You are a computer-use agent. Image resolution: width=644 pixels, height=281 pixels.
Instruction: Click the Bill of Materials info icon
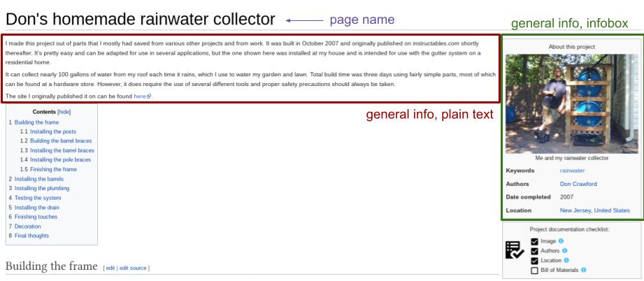tap(583, 271)
